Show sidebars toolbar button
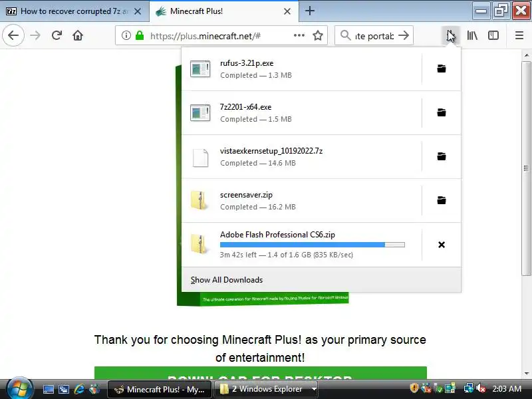 point(493,35)
